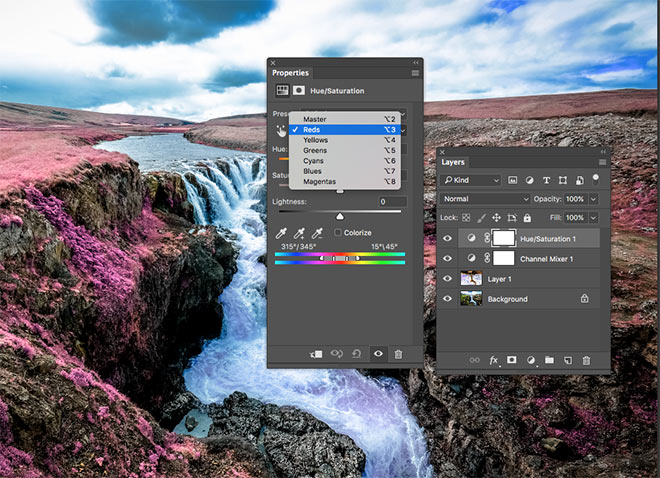
Task: Select the Layer 1 thumbnail
Action: (471, 279)
